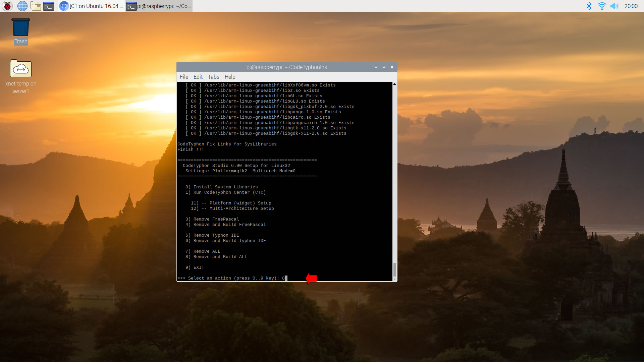Click the 'Finish !!!' line
644x362 pixels.
coord(191,149)
